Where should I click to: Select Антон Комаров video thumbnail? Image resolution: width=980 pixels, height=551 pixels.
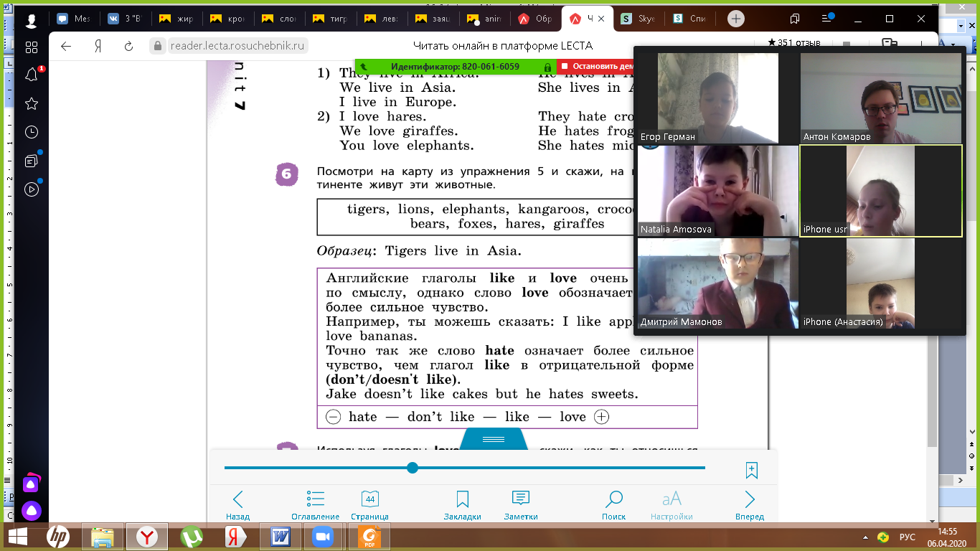click(x=880, y=98)
